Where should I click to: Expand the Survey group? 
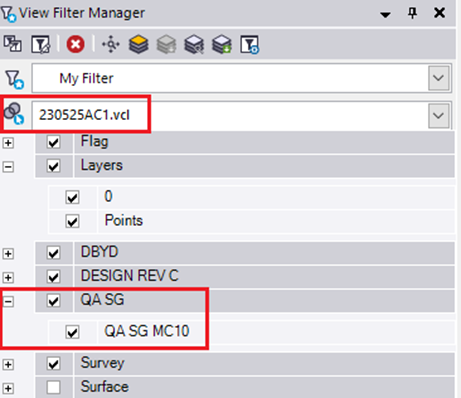tap(8, 365)
